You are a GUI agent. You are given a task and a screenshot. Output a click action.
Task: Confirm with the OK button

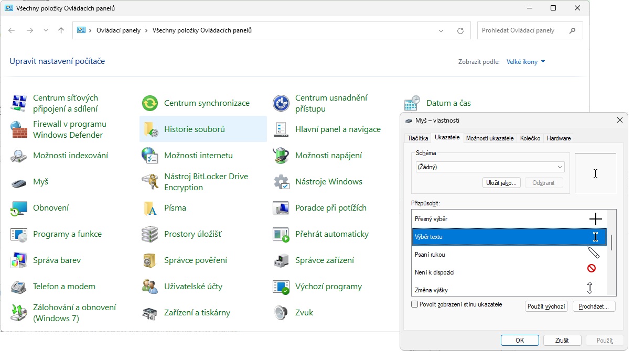tap(520, 341)
